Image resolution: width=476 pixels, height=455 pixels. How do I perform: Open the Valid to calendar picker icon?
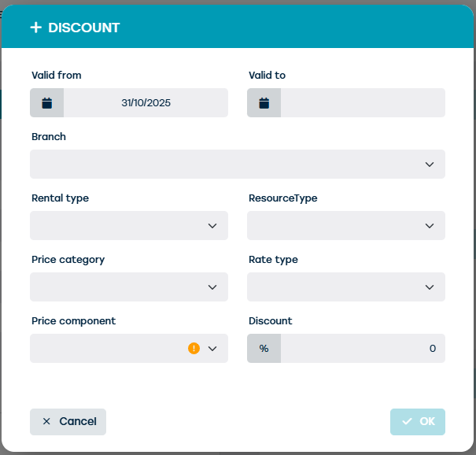pos(264,103)
